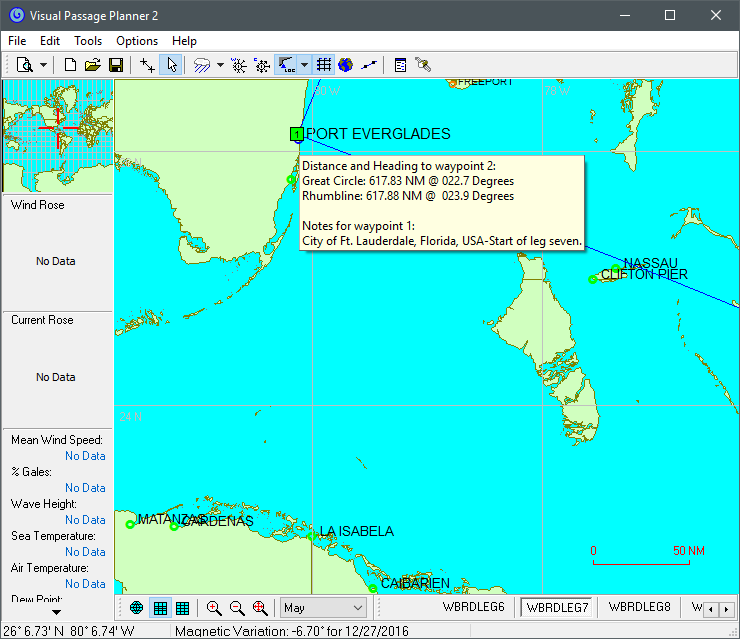Toggle the arrow pointer selection tool
The height and width of the screenshot is (639, 740).
171,65
